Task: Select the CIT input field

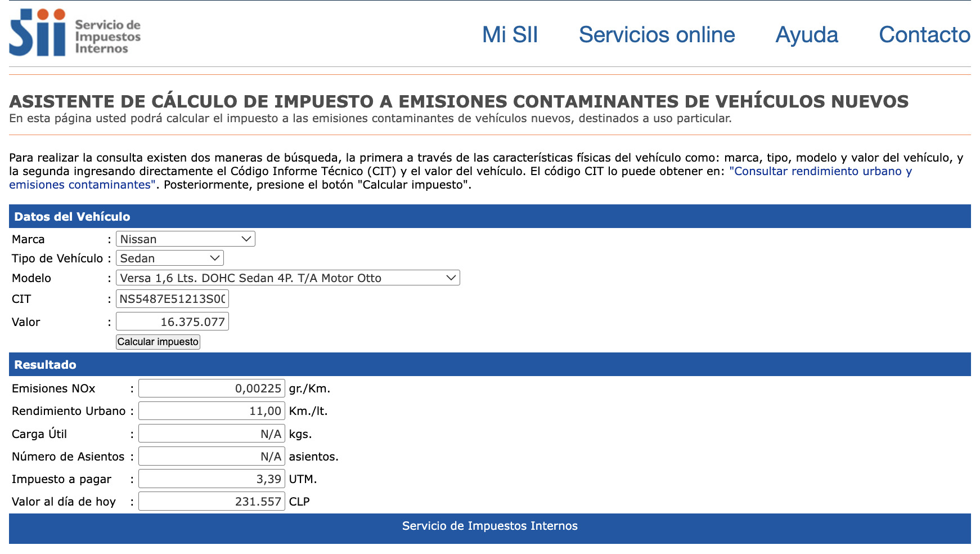Action: coord(171,299)
